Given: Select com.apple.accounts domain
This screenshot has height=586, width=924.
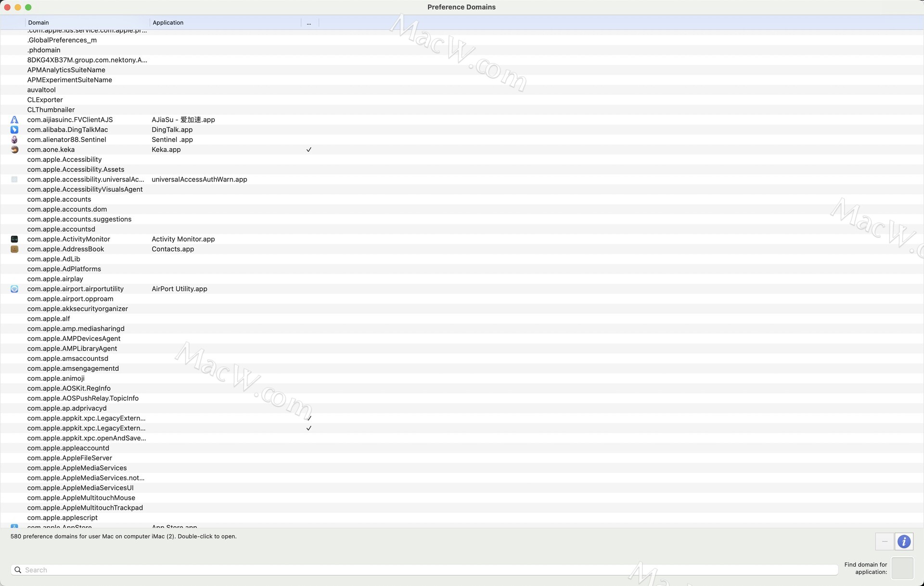Looking at the screenshot, I should click(x=59, y=199).
